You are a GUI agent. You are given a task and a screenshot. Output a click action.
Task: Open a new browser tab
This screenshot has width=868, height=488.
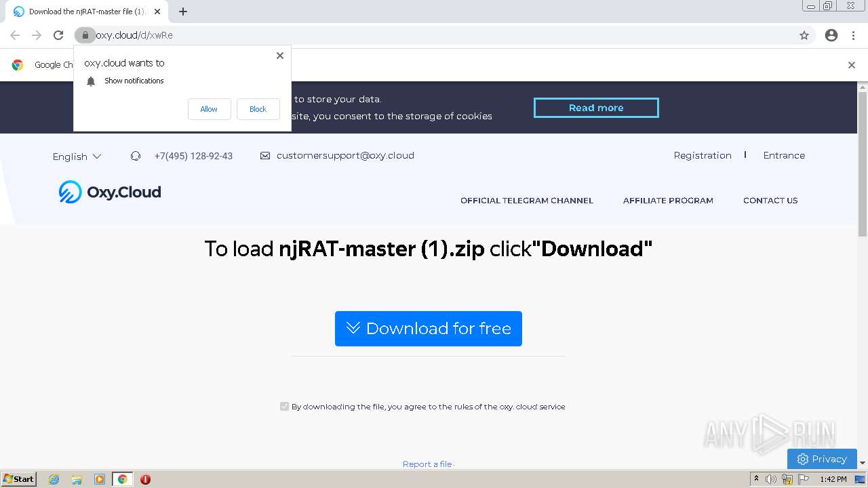click(183, 12)
